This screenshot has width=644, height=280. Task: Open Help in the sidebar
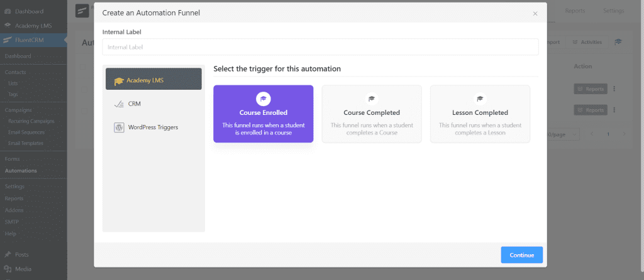click(11, 234)
